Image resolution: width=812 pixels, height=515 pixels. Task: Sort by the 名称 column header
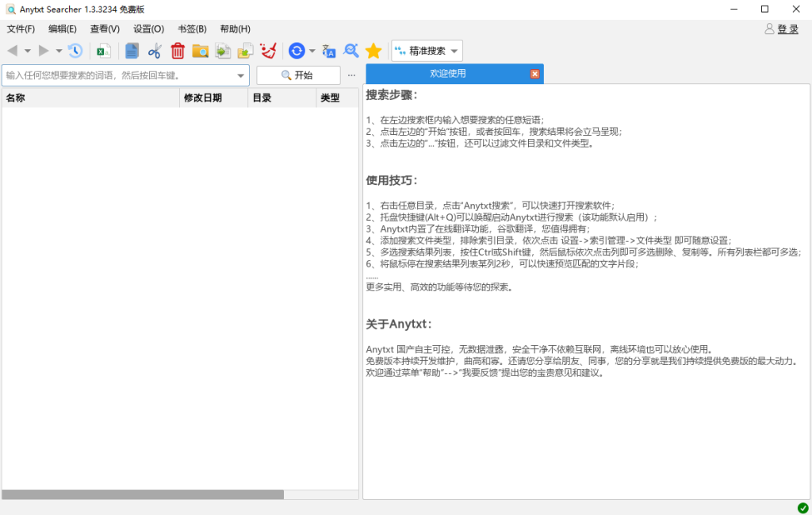click(90, 98)
